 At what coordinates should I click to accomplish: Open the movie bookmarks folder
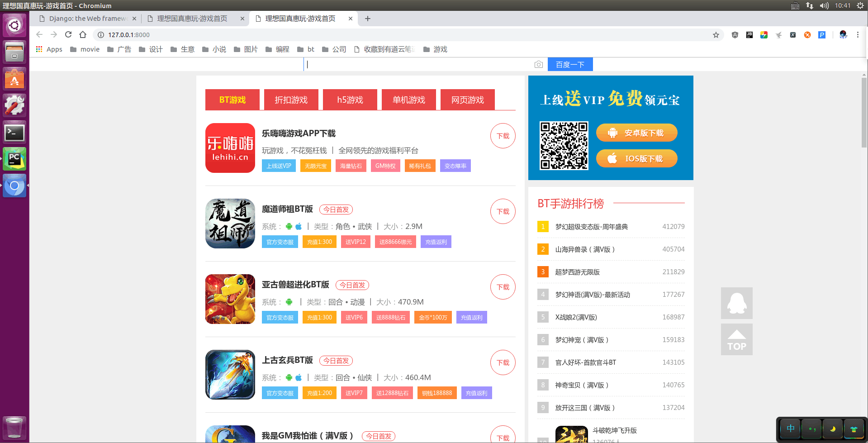pyautogui.click(x=85, y=49)
